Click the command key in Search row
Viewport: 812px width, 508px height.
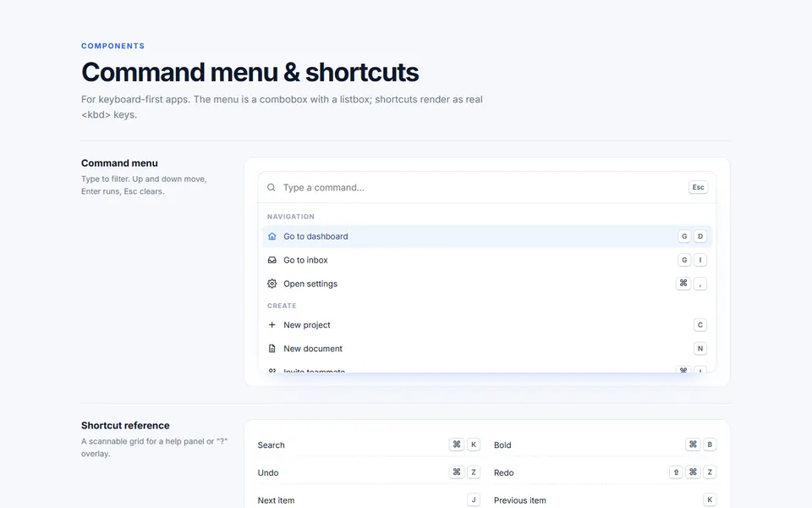pos(456,444)
